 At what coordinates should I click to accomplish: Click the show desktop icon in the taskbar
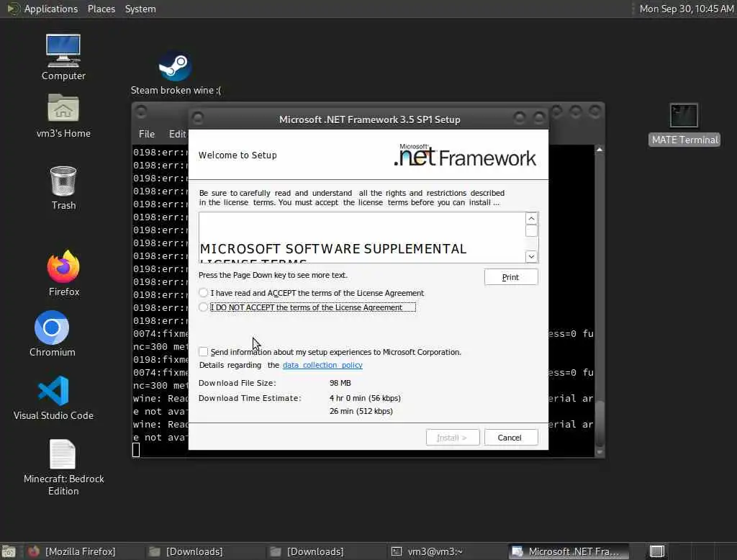tap(9, 551)
